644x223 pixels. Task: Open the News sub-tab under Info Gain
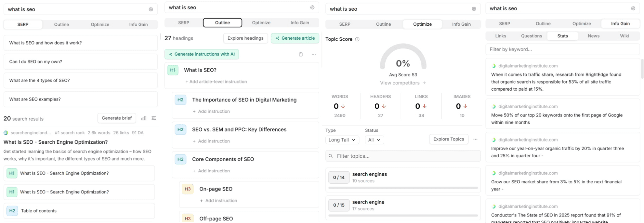(x=593, y=36)
